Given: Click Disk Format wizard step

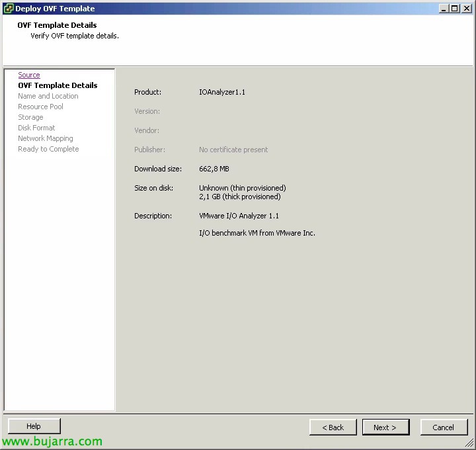Looking at the screenshot, I should [36, 128].
